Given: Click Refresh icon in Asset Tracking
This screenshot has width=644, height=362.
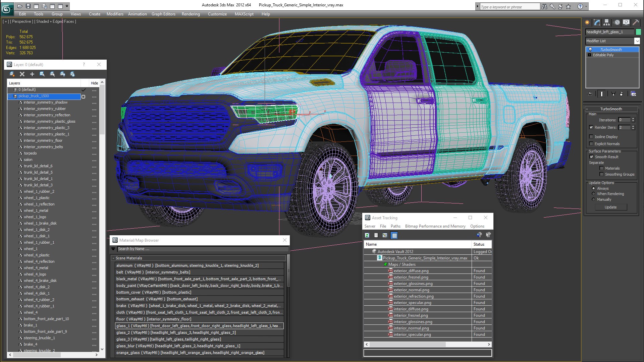Looking at the screenshot, I should (367, 235).
